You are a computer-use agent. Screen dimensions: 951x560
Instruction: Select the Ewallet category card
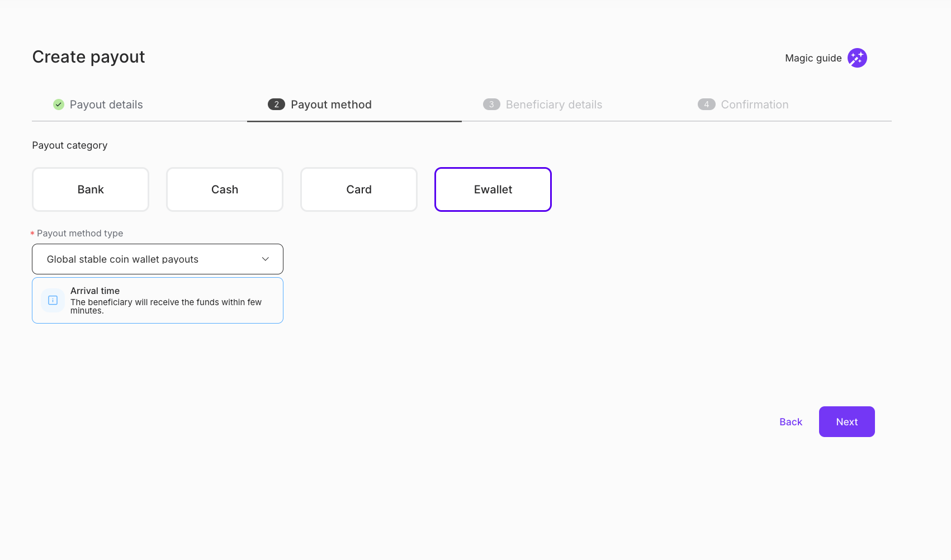pos(493,189)
